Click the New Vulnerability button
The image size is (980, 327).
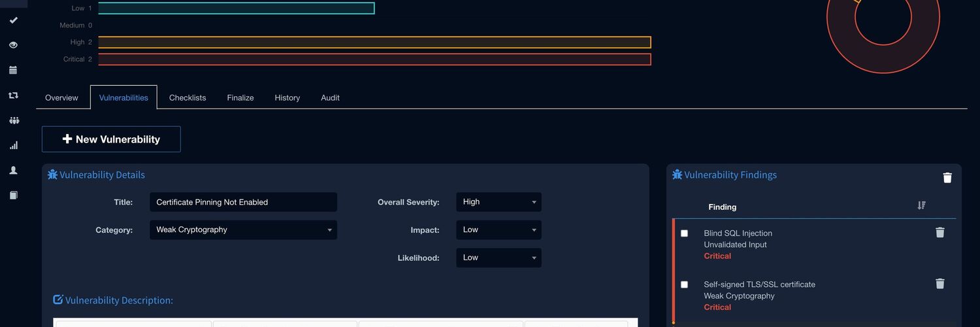[111, 139]
